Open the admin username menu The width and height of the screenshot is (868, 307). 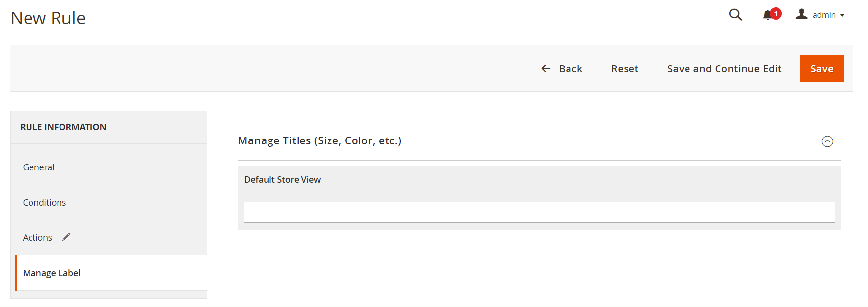pos(824,15)
